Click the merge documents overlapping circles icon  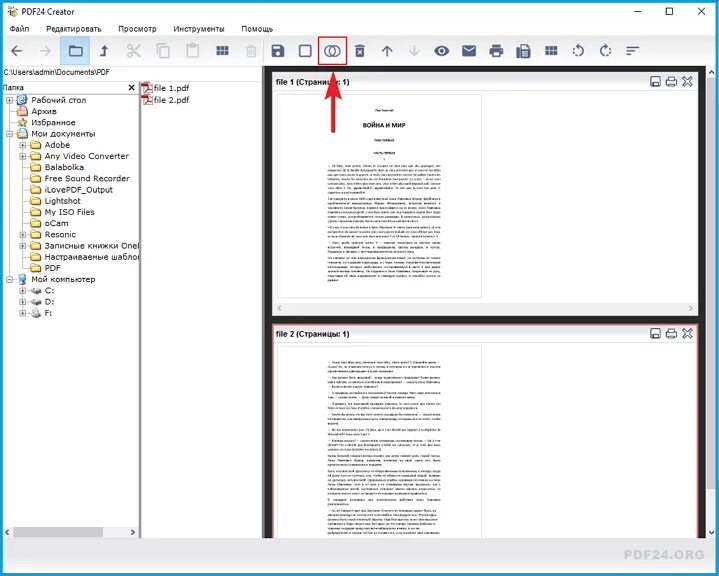click(x=332, y=51)
